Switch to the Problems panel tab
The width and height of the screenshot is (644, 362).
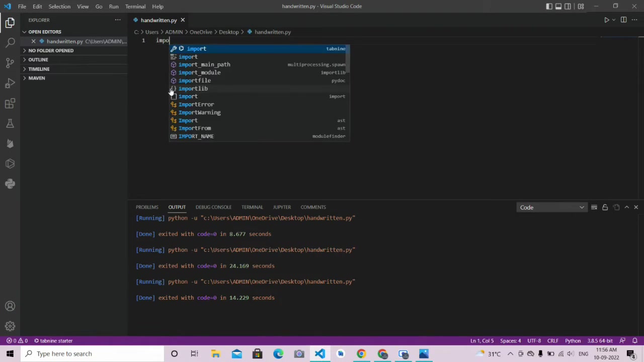(147, 207)
